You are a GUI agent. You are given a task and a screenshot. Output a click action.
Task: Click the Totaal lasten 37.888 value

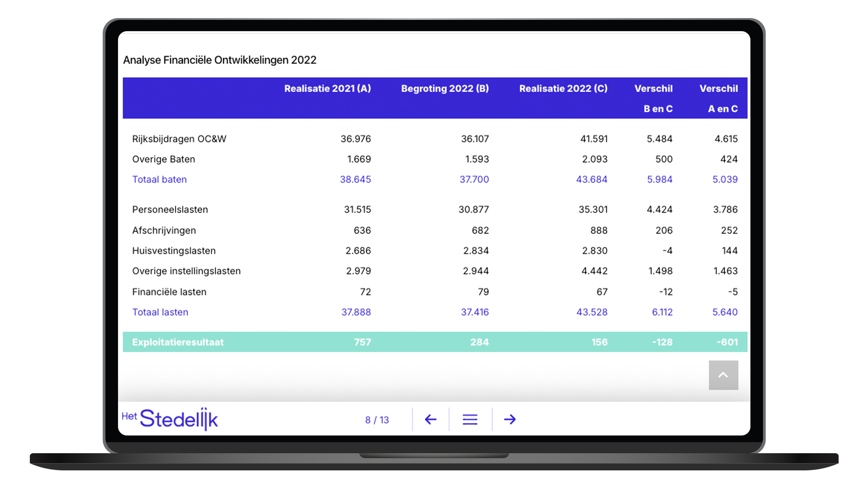(356, 312)
